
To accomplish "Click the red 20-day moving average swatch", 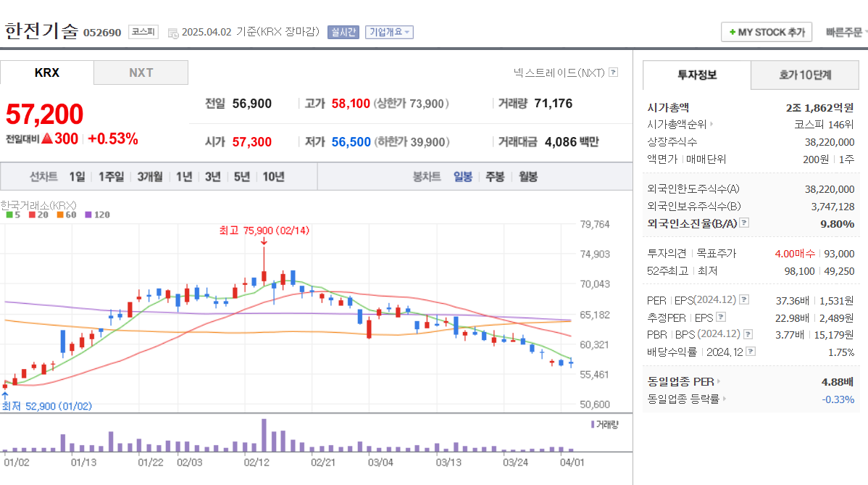I will 32,215.
